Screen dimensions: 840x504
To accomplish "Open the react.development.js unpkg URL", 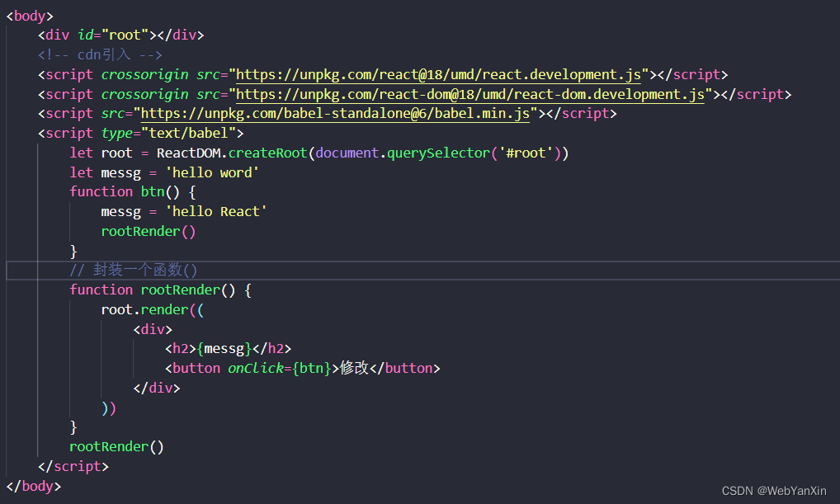I will [x=438, y=74].
